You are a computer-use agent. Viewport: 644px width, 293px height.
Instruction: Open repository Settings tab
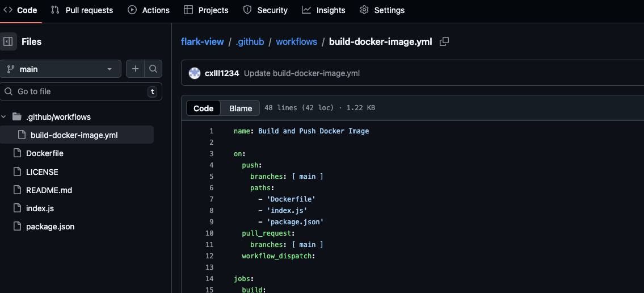[x=382, y=10]
